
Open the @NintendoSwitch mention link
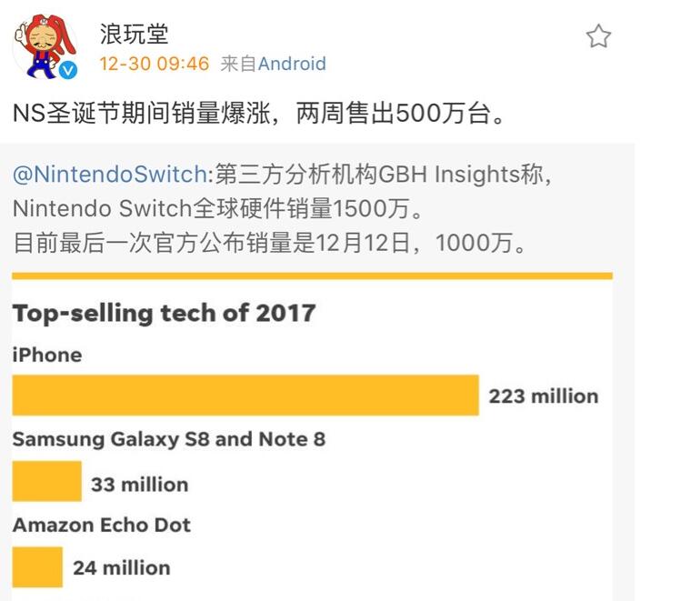pos(110,175)
